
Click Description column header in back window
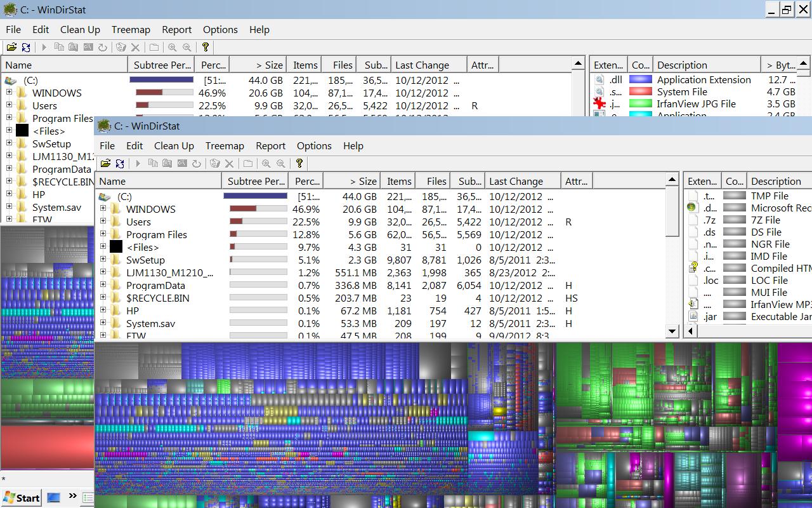pos(707,65)
